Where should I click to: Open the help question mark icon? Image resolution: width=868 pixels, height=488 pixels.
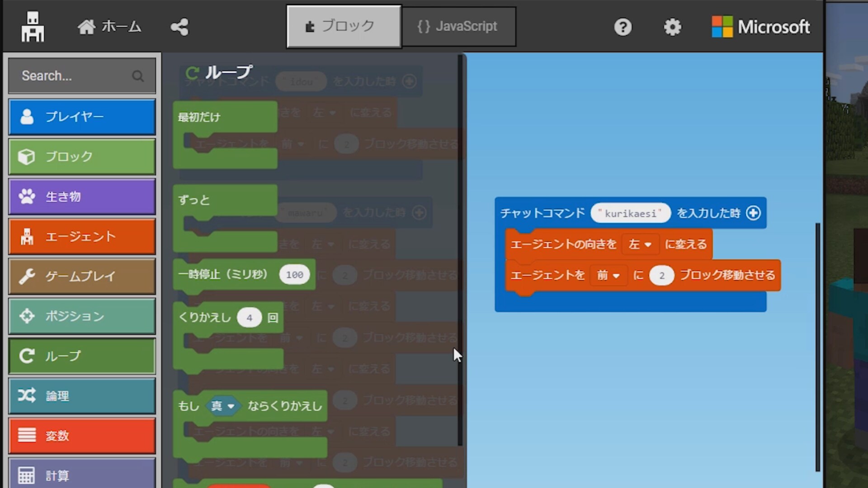tap(623, 27)
